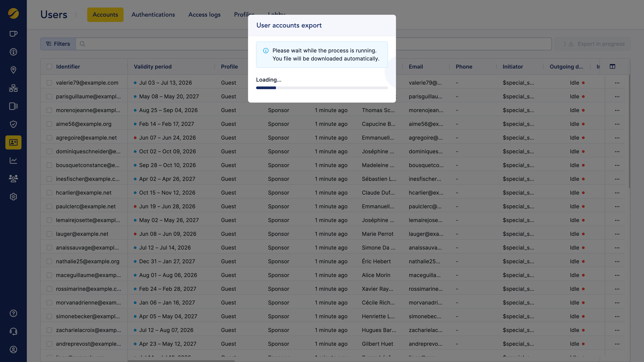644x362 pixels.
Task: Open the security shield sidebar icon
Action: pos(13,124)
